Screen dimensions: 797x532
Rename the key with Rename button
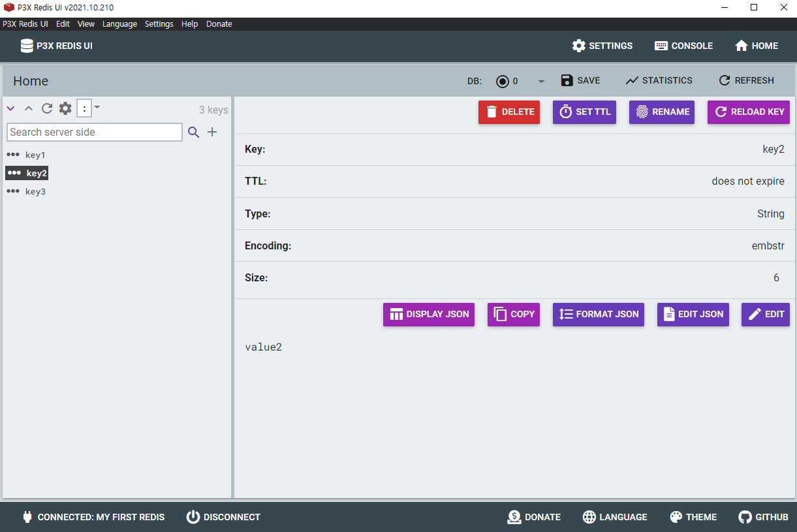tap(662, 112)
